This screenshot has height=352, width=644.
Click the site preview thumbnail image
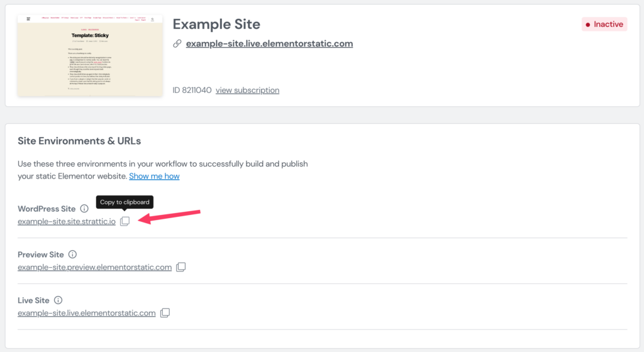point(90,55)
